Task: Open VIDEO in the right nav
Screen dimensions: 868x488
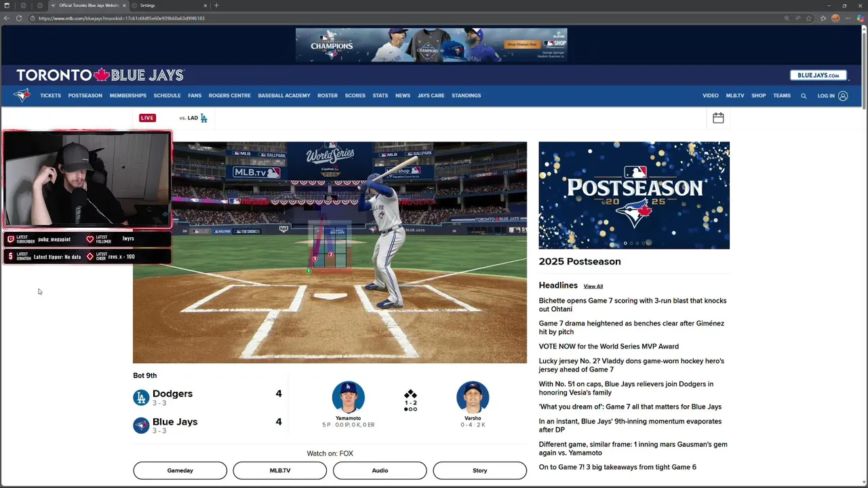Action: (x=711, y=96)
